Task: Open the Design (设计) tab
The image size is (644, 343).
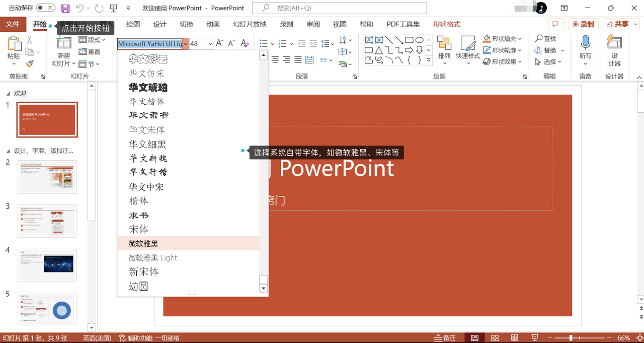Action: click(159, 24)
